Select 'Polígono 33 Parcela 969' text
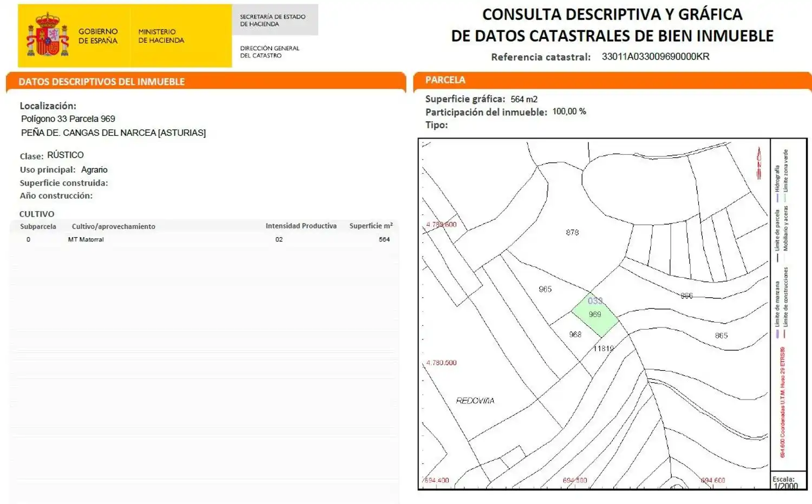Image resolution: width=812 pixels, height=504 pixels. pos(68,119)
